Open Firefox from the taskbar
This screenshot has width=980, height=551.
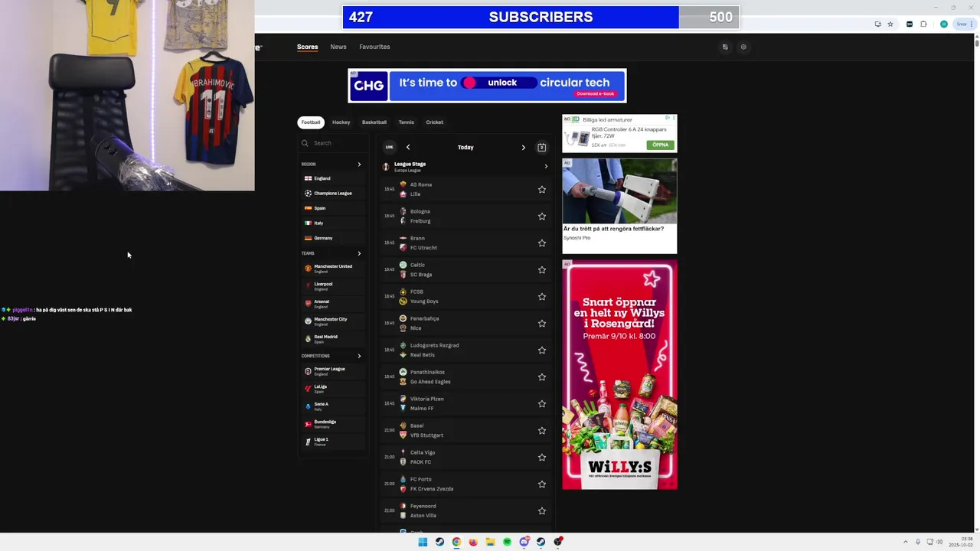[x=473, y=542]
